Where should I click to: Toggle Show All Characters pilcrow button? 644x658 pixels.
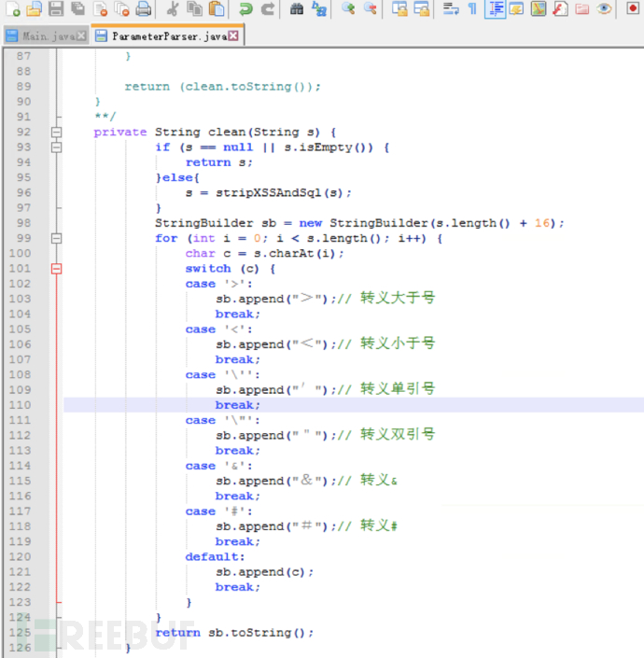(x=471, y=9)
